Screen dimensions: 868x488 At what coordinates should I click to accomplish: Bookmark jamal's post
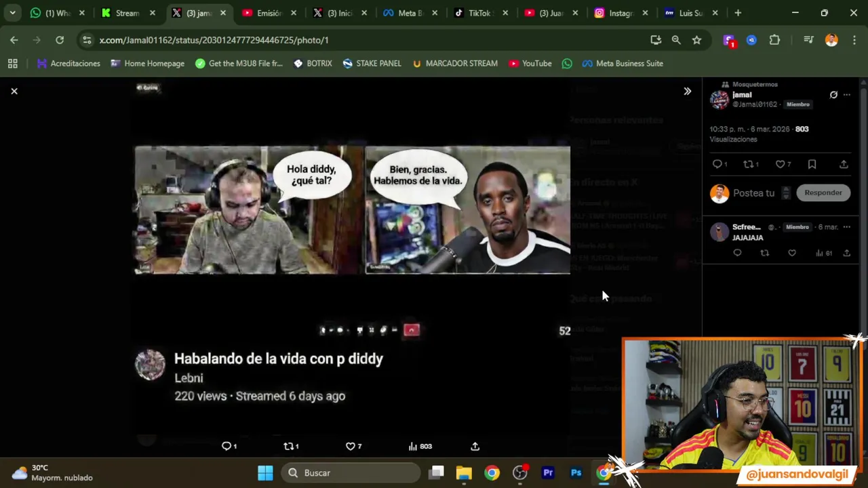[x=812, y=164]
